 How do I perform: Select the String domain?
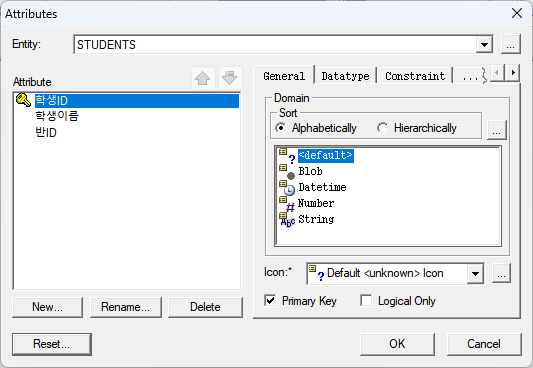click(x=316, y=219)
